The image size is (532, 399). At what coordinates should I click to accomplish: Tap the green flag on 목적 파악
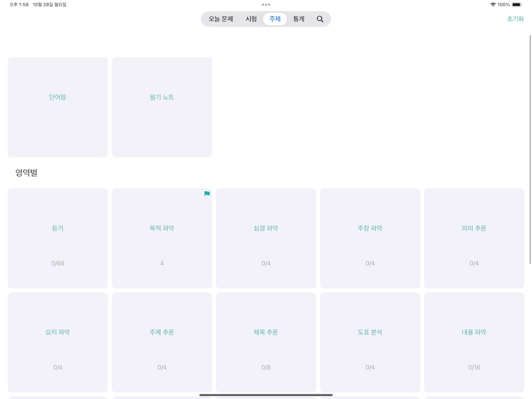click(207, 194)
